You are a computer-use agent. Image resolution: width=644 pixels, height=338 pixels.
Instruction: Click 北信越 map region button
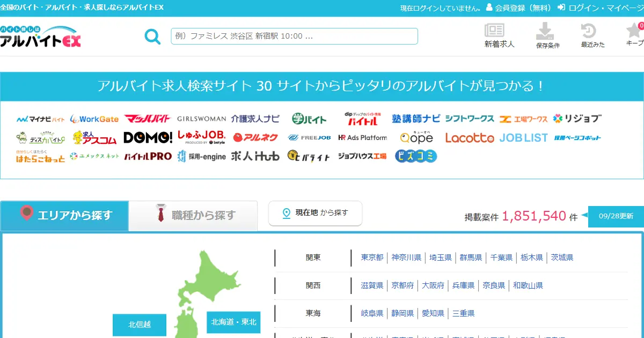click(x=140, y=325)
